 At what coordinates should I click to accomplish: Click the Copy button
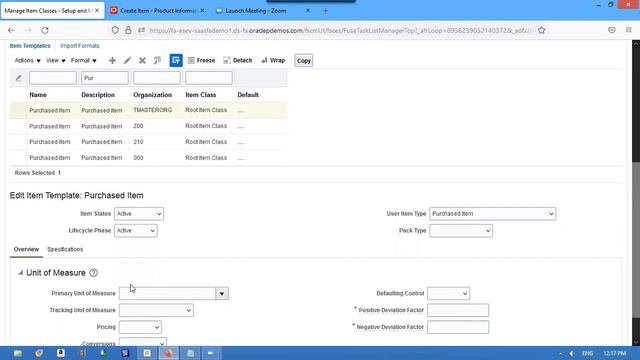coord(304,60)
